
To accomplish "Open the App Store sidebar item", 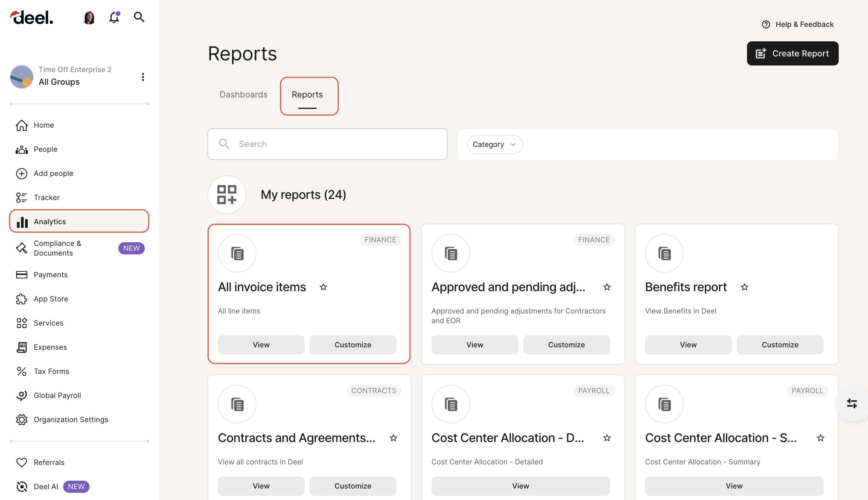I will point(50,299).
